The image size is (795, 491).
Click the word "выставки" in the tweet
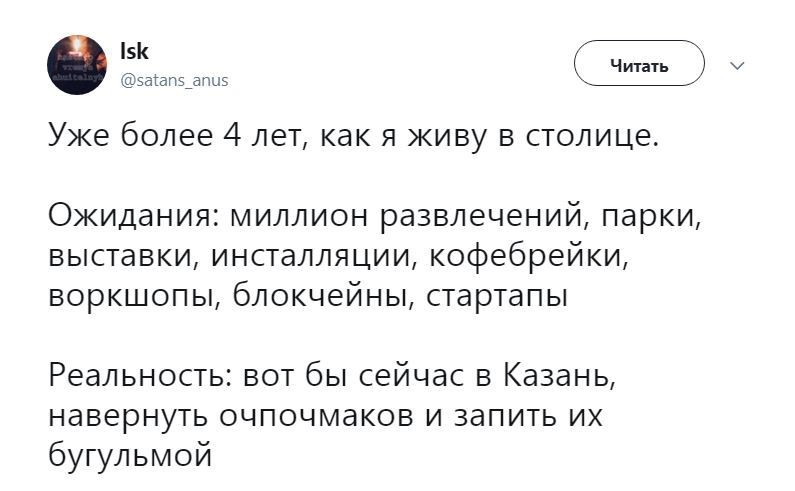(x=121, y=256)
